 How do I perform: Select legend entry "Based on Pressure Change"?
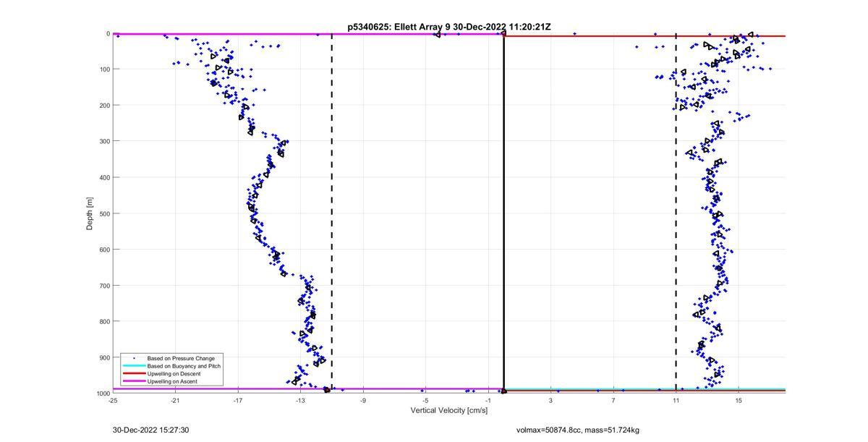(181, 358)
